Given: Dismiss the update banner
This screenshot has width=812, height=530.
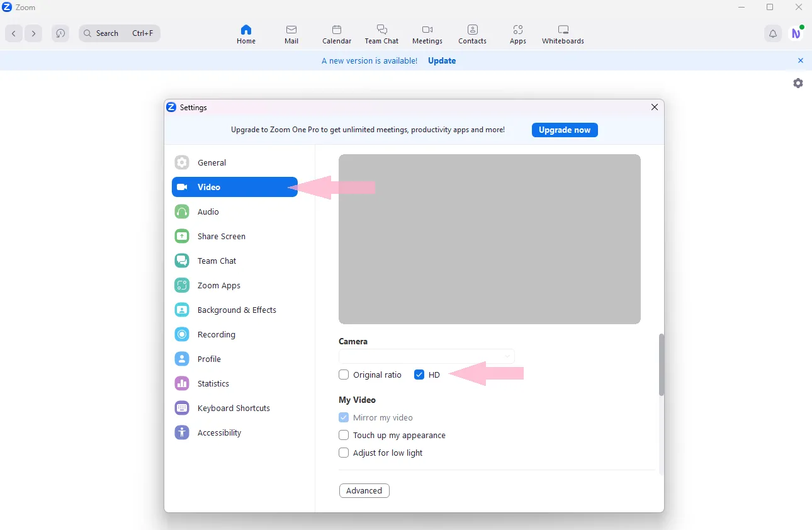Looking at the screenshot, I should [801, 60].
